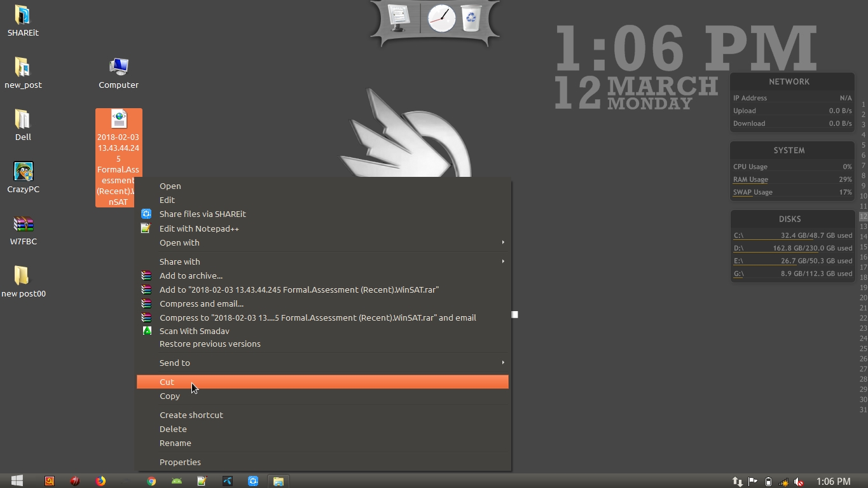The image size is (868, 488).
Task: Click the taskbar clock showing 1:06 PM
Action: [x=833, y=482]
